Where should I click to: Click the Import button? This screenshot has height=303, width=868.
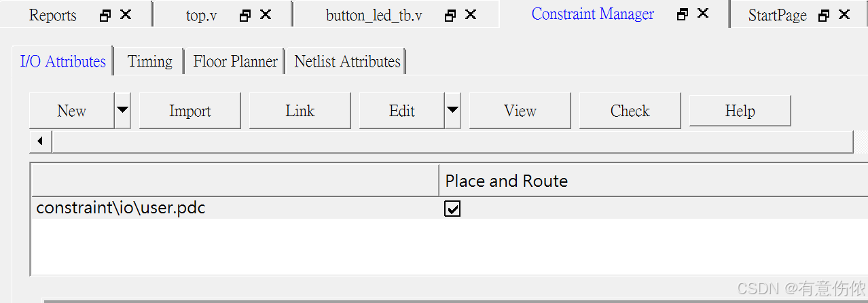coord(190,111)
